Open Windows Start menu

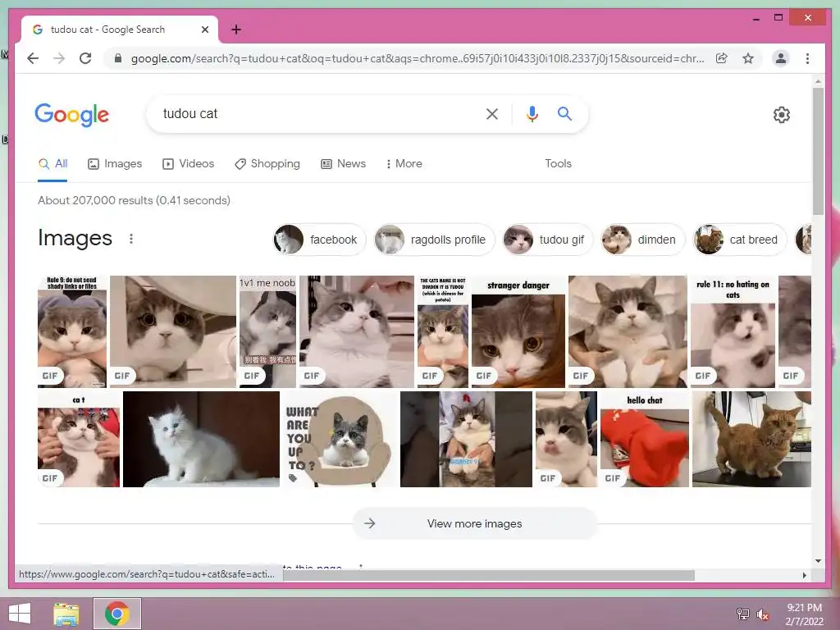[x=20, y=614]
